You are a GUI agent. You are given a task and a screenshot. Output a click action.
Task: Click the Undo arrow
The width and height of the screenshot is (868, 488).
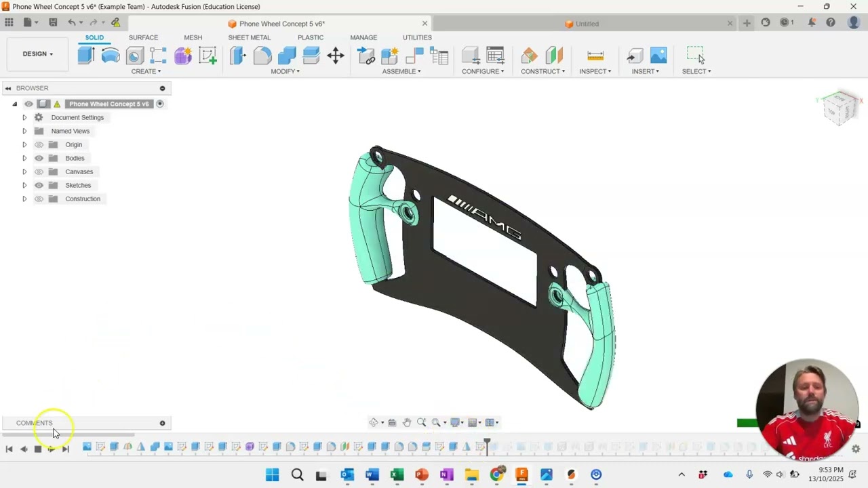71,22
